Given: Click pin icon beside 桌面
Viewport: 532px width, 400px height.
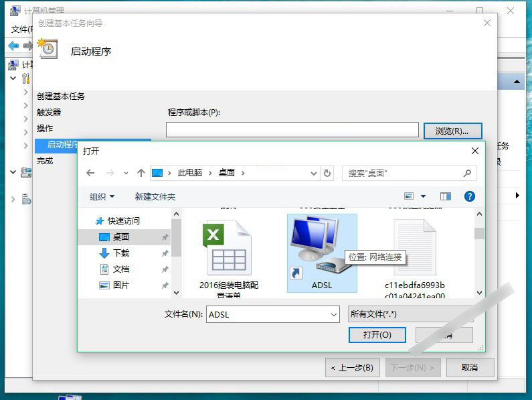Looking at the screenshot, I should pyautogui.click(x=165, y=237).
